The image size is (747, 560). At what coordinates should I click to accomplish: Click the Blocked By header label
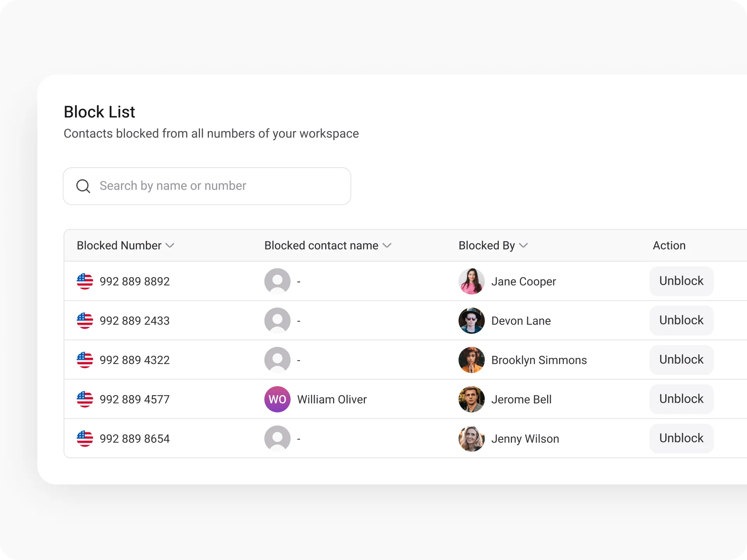tap(487, 245)
